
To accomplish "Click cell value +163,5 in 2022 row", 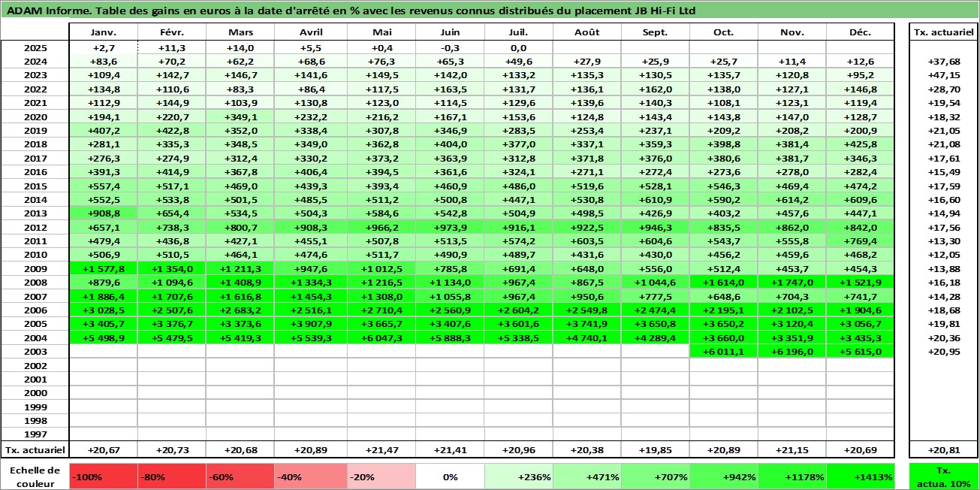I will [450, 89].
